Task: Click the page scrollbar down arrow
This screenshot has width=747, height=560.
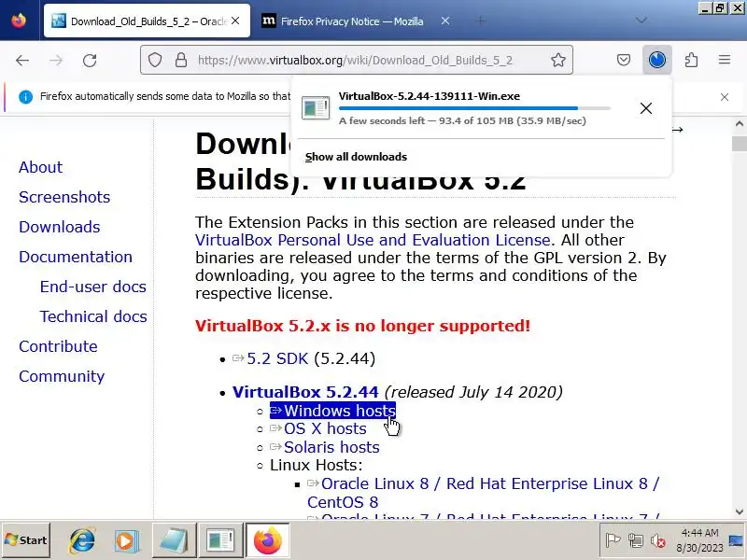Action: coord(739,511)
